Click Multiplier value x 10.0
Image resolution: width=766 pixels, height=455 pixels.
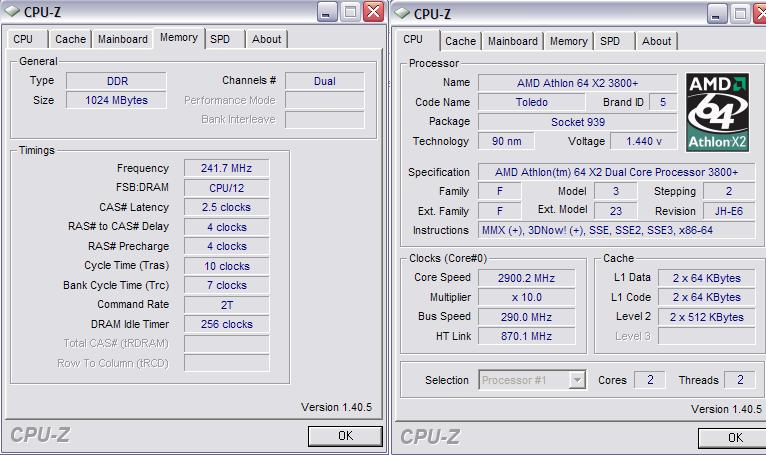click(x=526, y=297)
